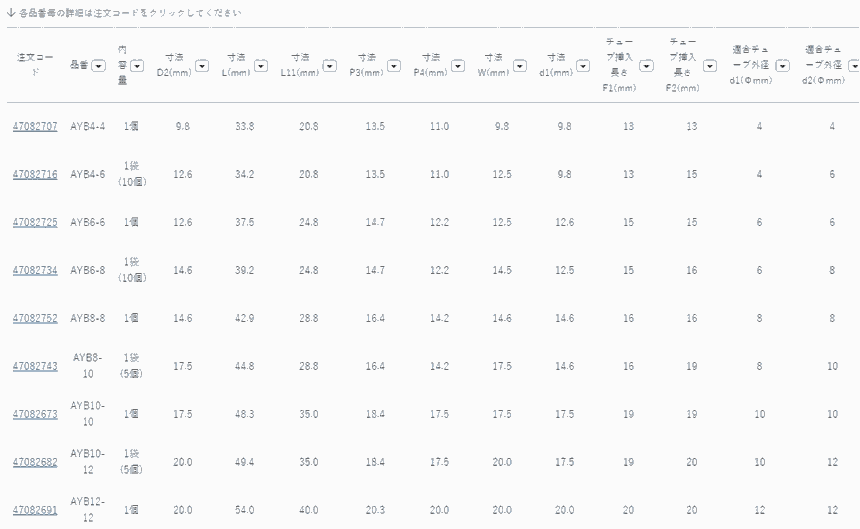
Task: Click order code 47082691 for AYB12-12
Action: pyautogui.click(x=35, y=509)
